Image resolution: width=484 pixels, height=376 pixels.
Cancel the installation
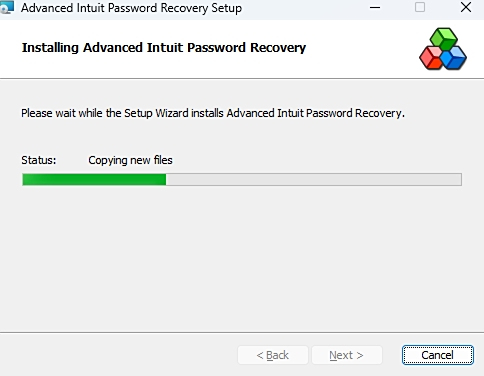438,355
